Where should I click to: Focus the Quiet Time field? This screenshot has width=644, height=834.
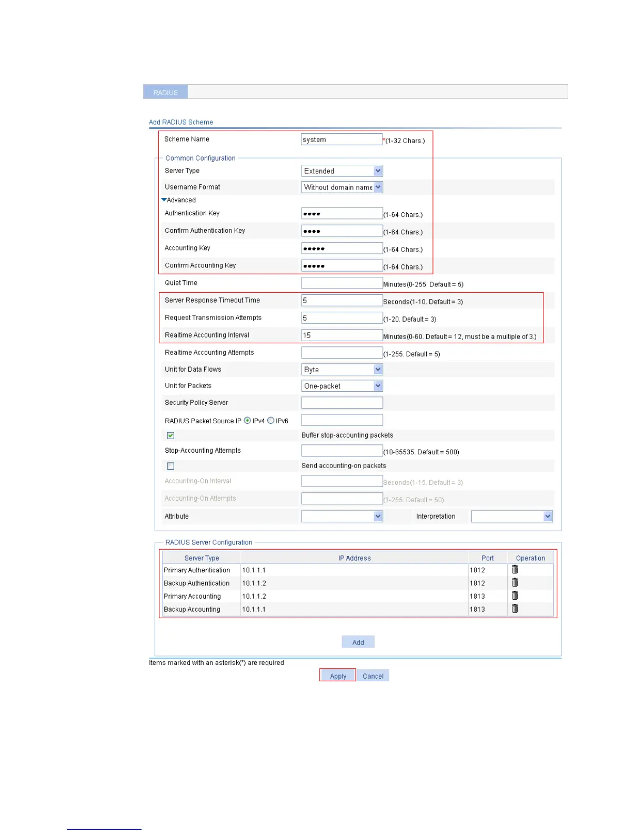[x=342, y=283]
